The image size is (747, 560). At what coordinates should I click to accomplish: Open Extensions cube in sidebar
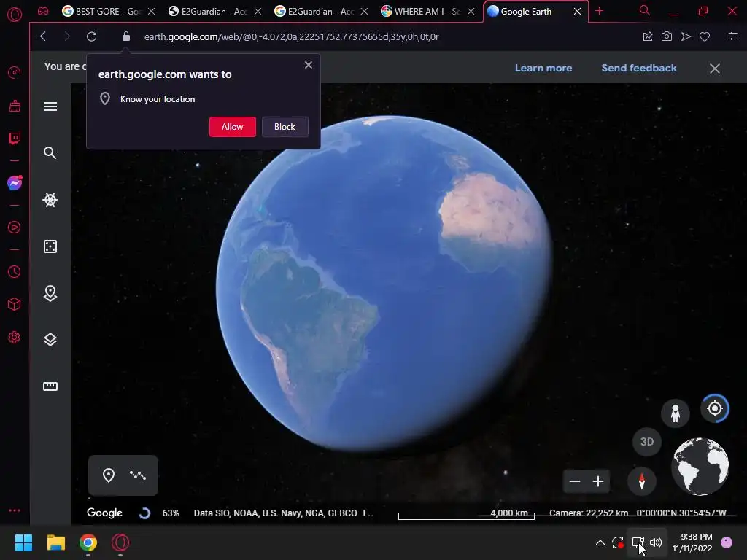click(x=15, y=304)
